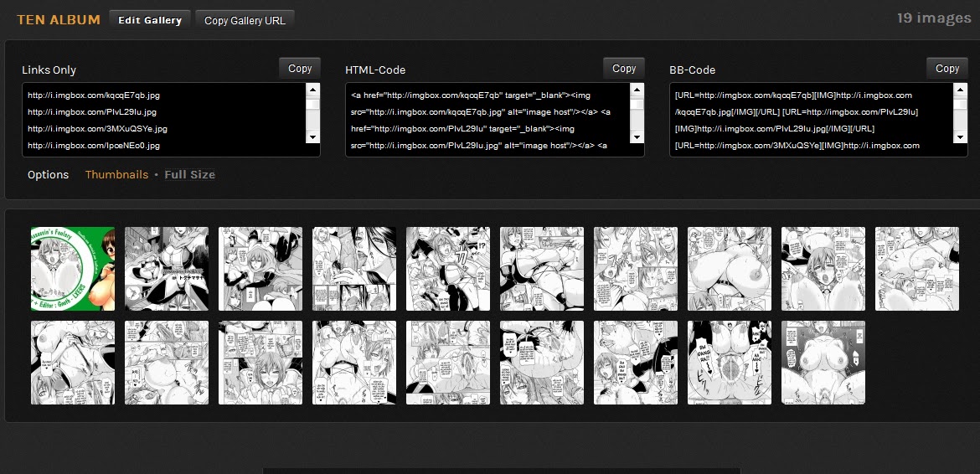Click the Copy Gallery URL button
This screenshot has height=474, width=980.
[x=245, y=20]
